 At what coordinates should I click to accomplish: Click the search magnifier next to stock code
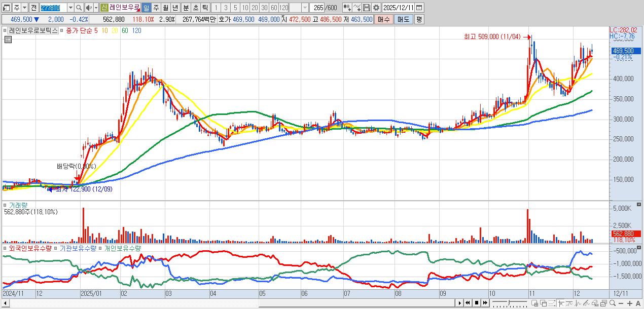tap(79, 8)
